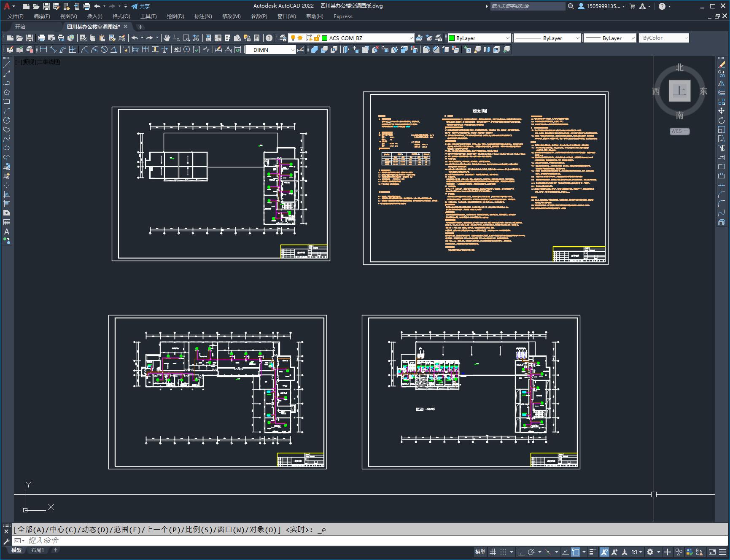This screenshot has width=730, height=560.
Task: Open the Layer Properties Manager icon
Action: click(x=283, y=38)
